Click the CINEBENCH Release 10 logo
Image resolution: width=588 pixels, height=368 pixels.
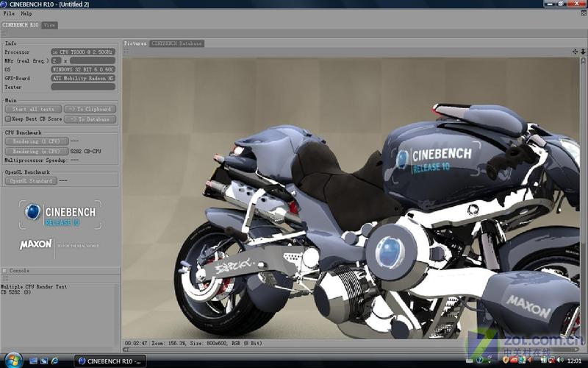60,215
